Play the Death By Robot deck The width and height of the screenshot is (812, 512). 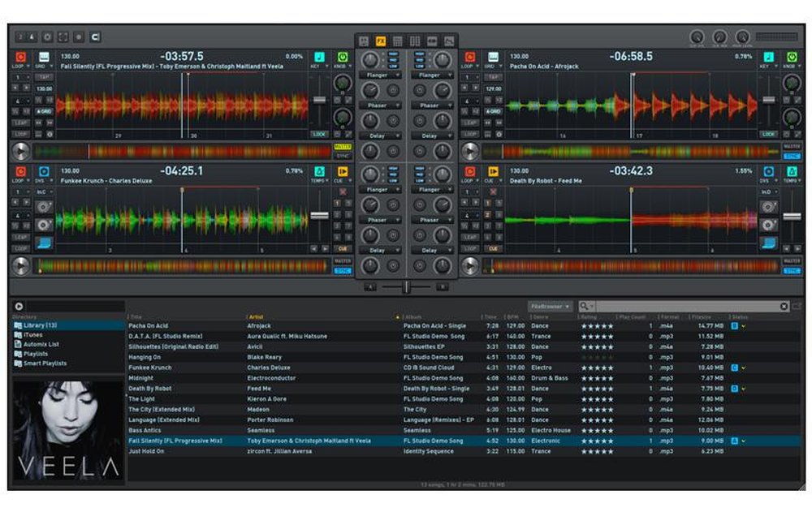tap(469, 266)
